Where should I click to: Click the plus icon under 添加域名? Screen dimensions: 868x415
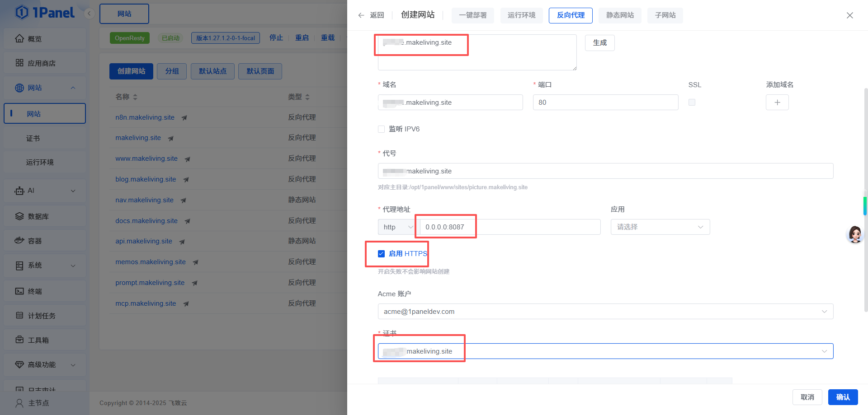pyautogui.click(x=777, y=103)
